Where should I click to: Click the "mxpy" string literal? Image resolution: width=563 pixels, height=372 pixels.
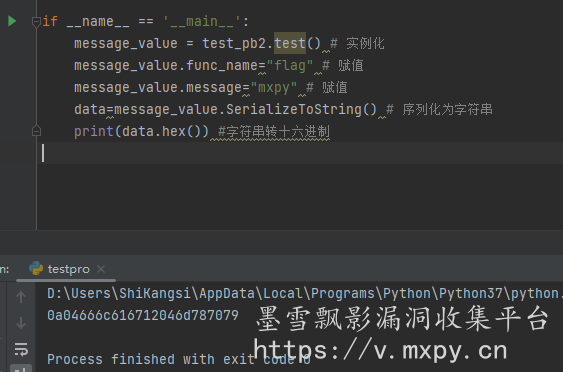pyautogui.click(x=274, y=88)
